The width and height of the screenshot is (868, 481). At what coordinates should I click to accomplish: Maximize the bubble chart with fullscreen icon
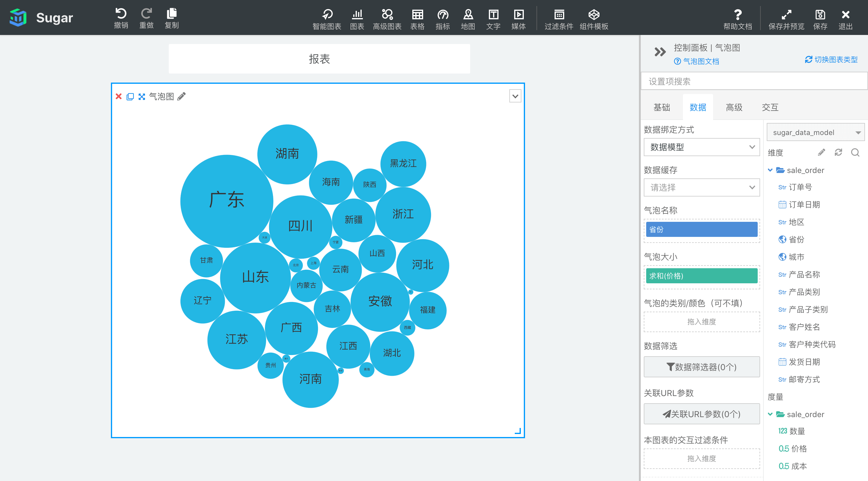[x=142, y=97]
